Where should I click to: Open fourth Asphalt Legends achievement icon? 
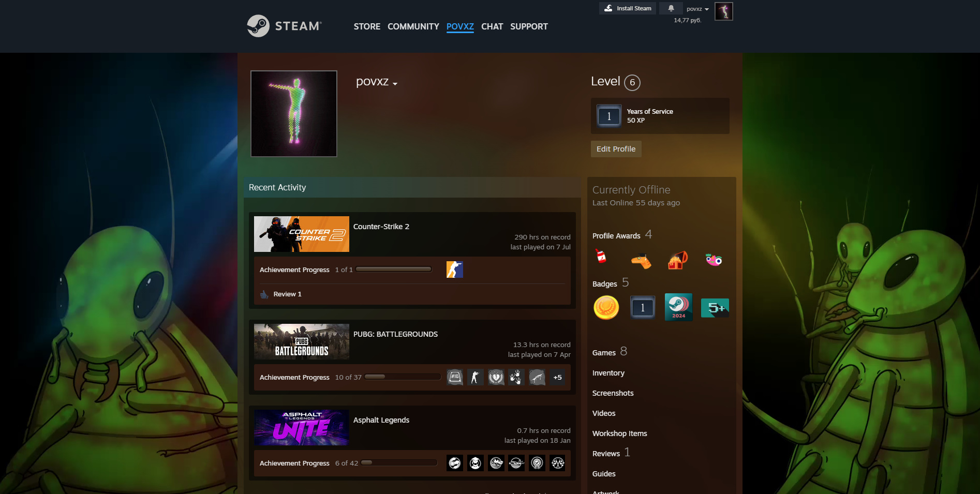pos(516,463)
